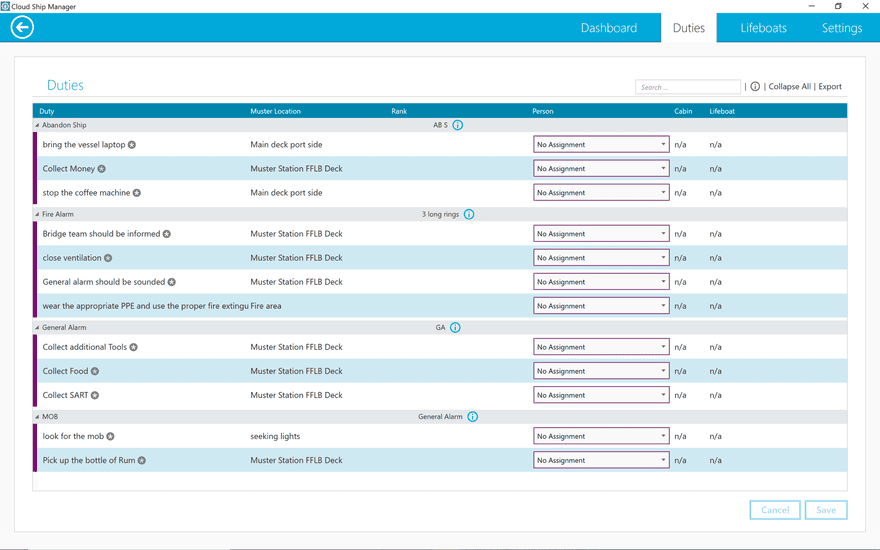The width and height of the screenshot is (880, 550).
Task: Open person dropdown for Collect Money
Action: [601, 168]
